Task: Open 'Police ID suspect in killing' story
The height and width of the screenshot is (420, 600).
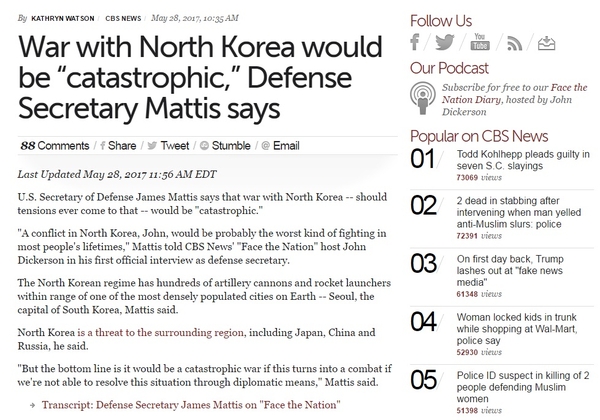Action: (523, 387)
